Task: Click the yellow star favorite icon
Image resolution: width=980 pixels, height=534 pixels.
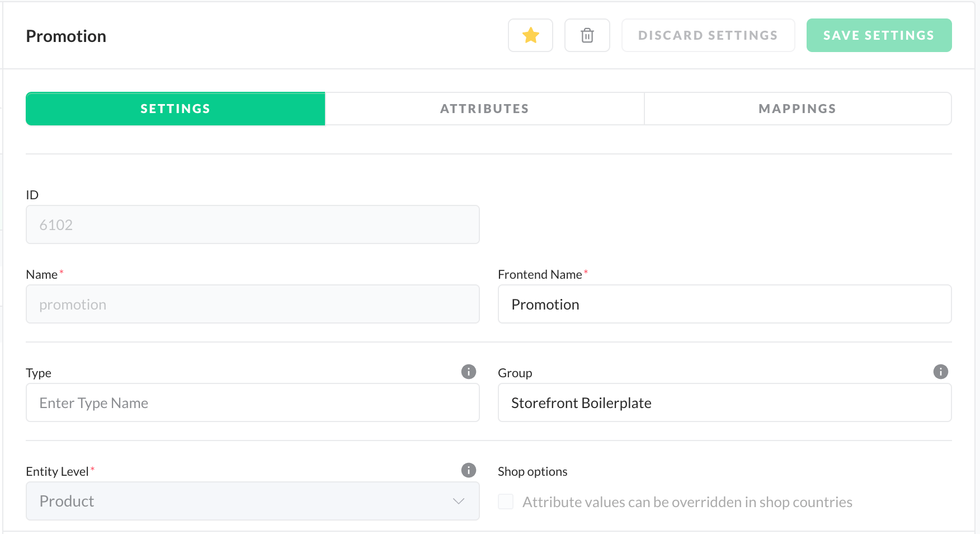Action: [530, 35]
